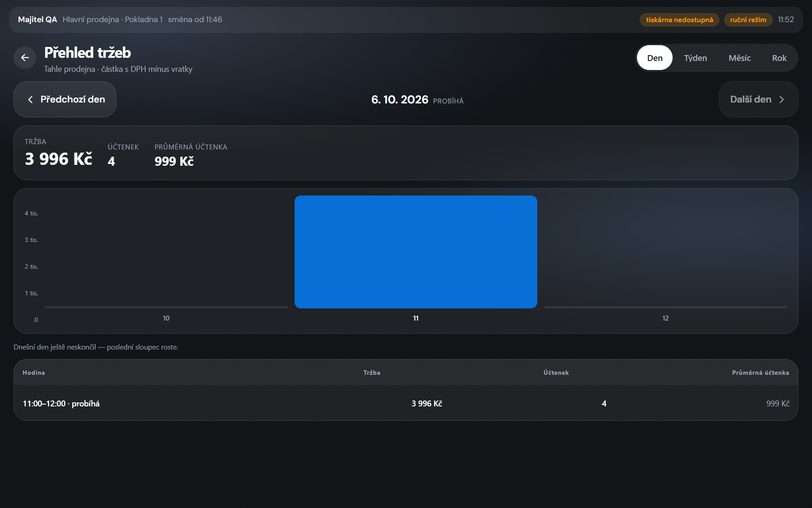Click the right chevron in Další den
The image size is (812, 508).
coord(782,99)
